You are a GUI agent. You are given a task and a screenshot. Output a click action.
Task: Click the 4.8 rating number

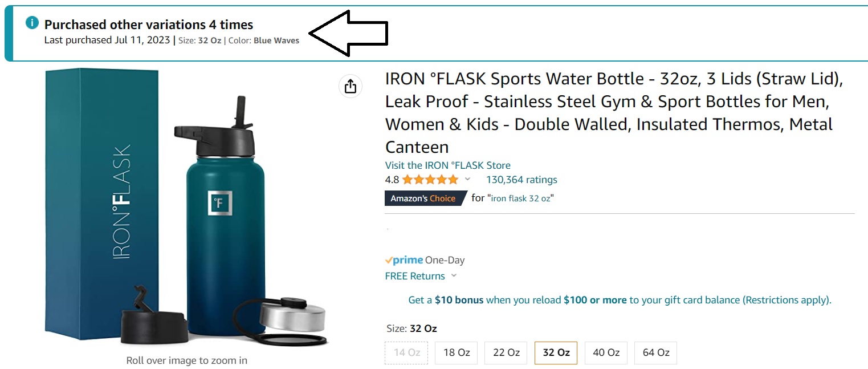[392, 180]
